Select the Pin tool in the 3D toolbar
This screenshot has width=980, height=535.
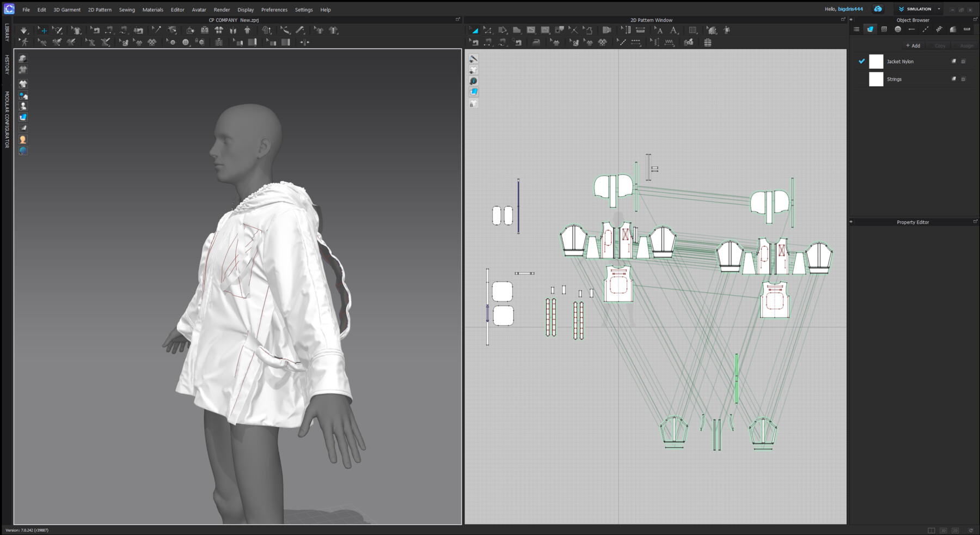click(156, 30)
